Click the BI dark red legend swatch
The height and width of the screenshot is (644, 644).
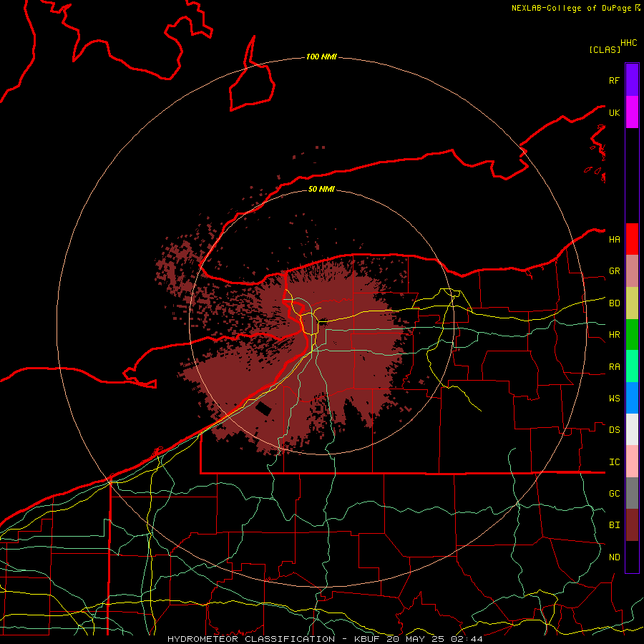click(x=632, y=525)
